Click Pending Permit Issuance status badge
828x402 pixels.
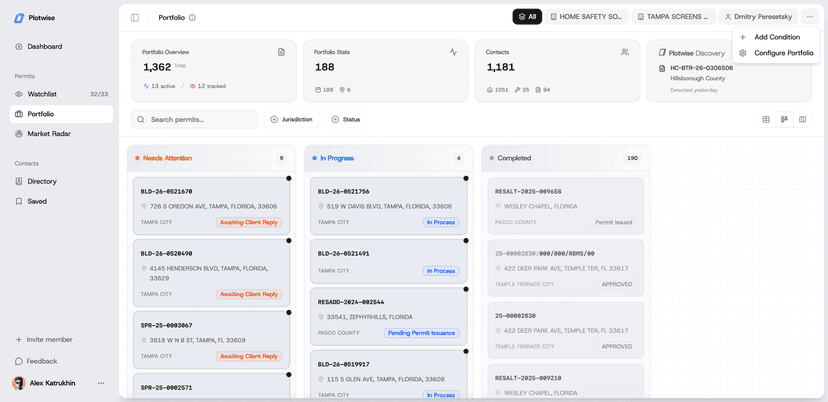(x=421, y=333)
